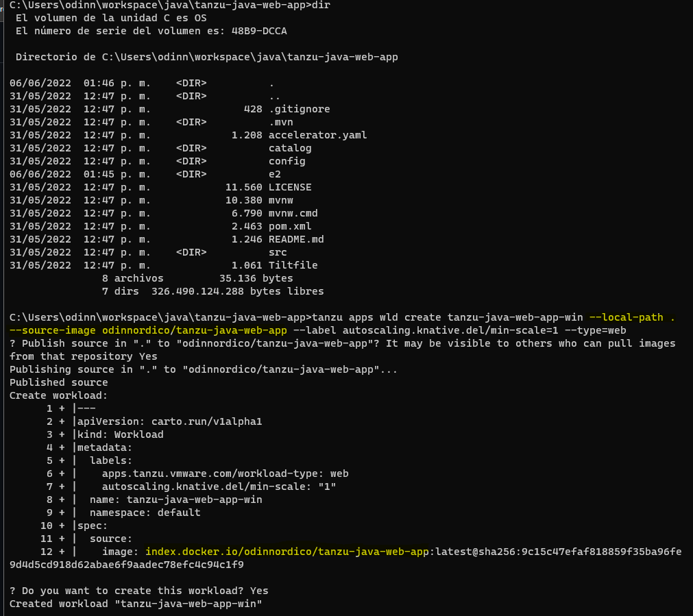Click 'name: tanzu-java-web-app-win' line

coord(176,500)
